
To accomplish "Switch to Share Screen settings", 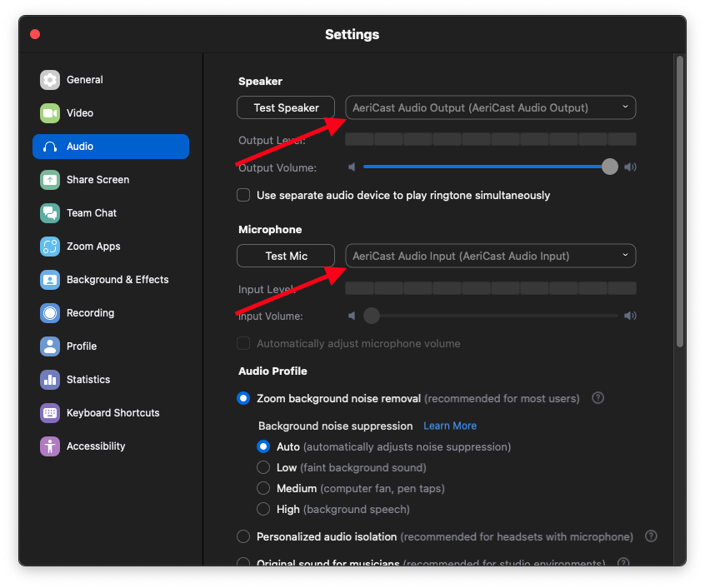I will [111, 180].
